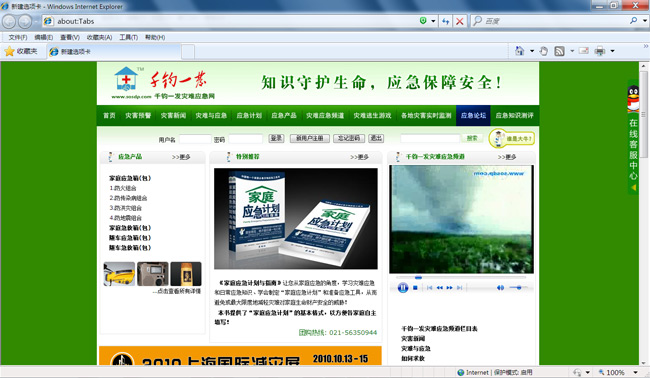Open 应急产品 in the site navigation
This screenshot has height=378, width=650.
click(284, 116)
